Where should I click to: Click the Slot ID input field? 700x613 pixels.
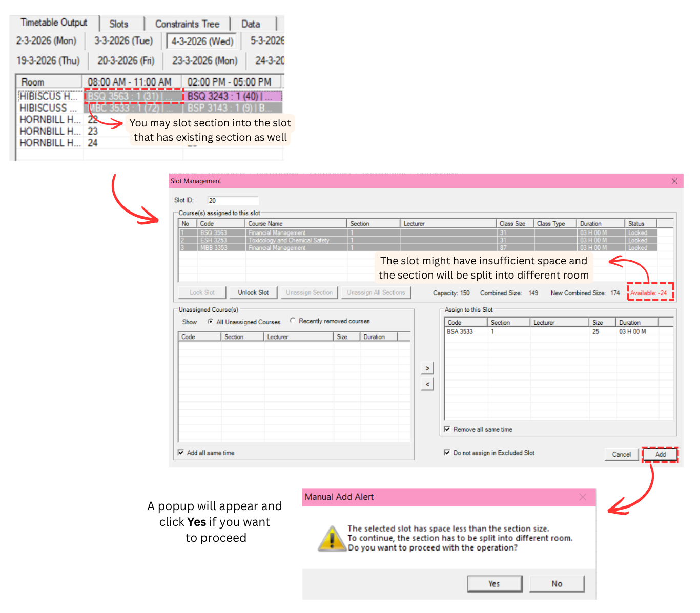233,201
